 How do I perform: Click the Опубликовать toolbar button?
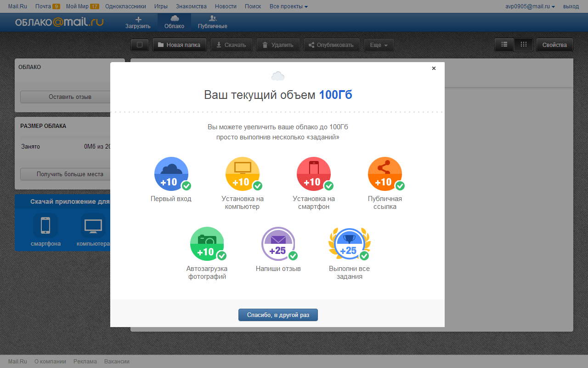[x=332, y=45]
